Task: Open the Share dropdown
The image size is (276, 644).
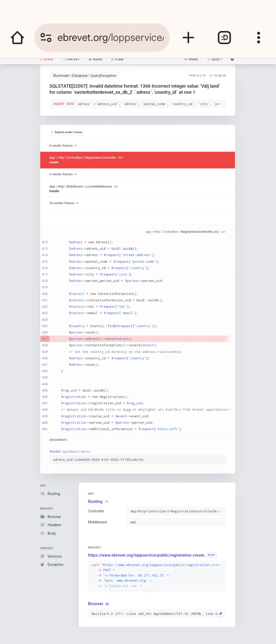Action: tap(191, 59)
